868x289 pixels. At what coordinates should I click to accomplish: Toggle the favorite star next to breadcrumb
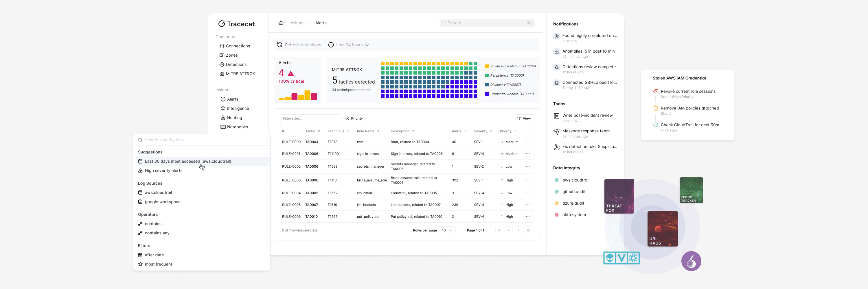tap(281, 23)
